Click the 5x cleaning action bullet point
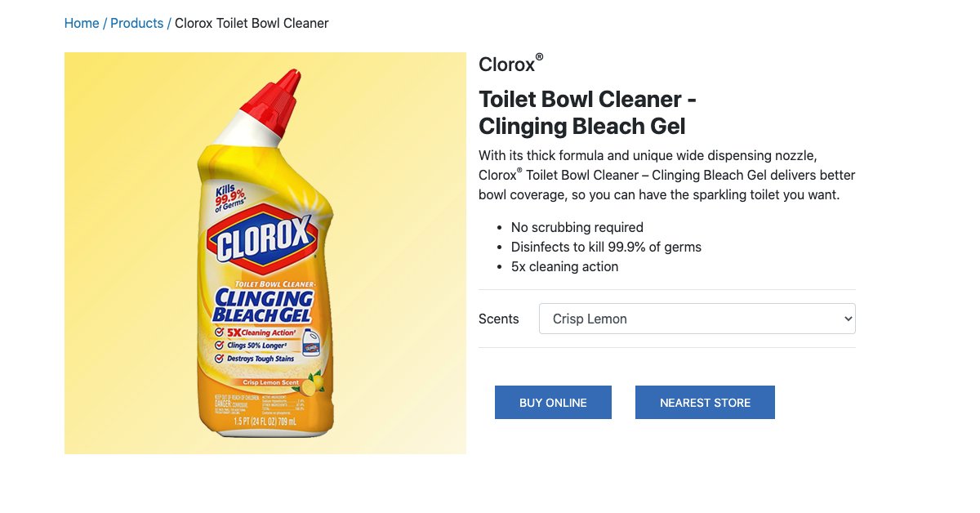 [564, 266]
